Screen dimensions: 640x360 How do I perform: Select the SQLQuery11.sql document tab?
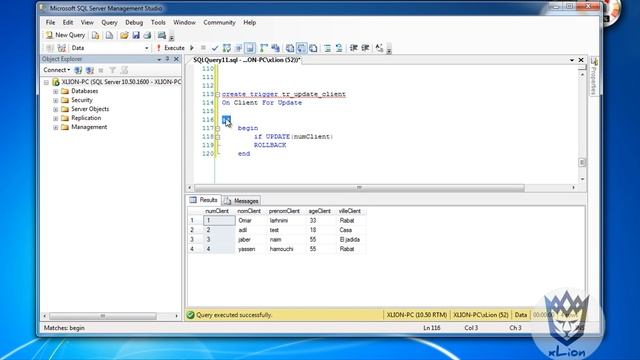[247, 60]
